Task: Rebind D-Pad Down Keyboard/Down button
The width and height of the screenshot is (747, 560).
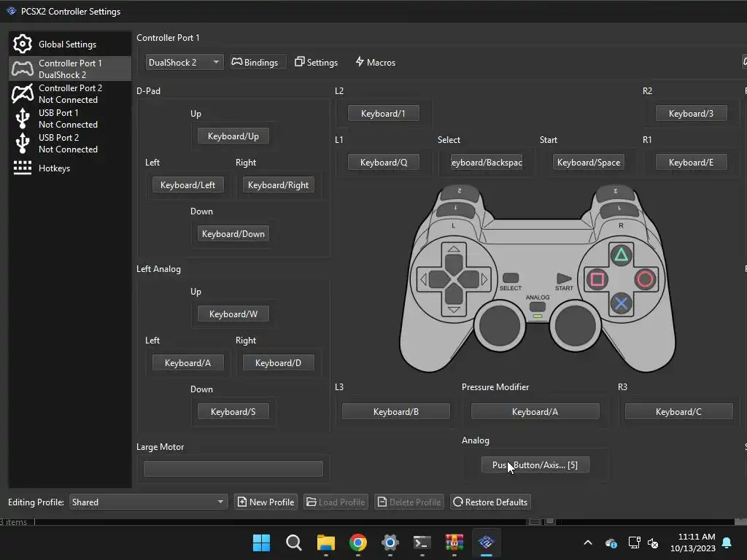Action: tap(233, 234)
